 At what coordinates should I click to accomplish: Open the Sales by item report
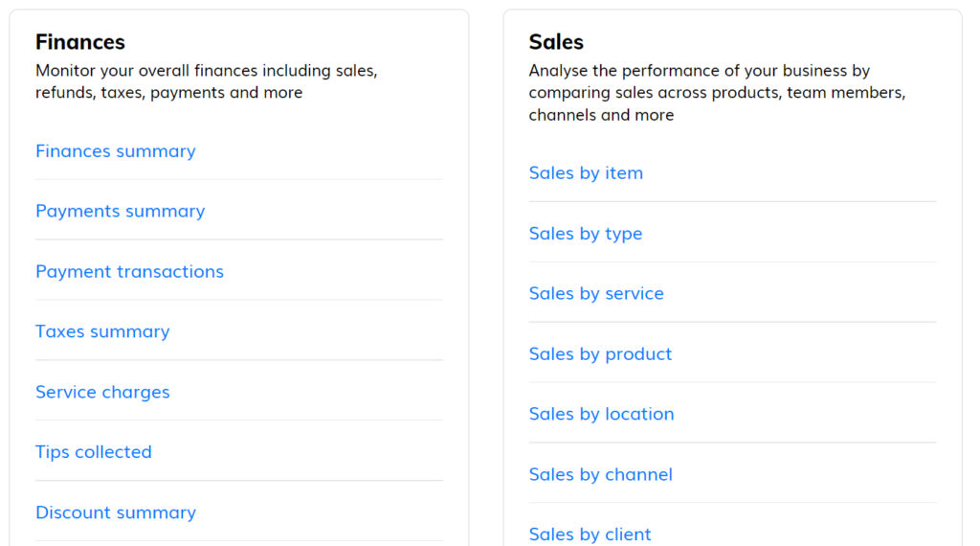point(586,173)
